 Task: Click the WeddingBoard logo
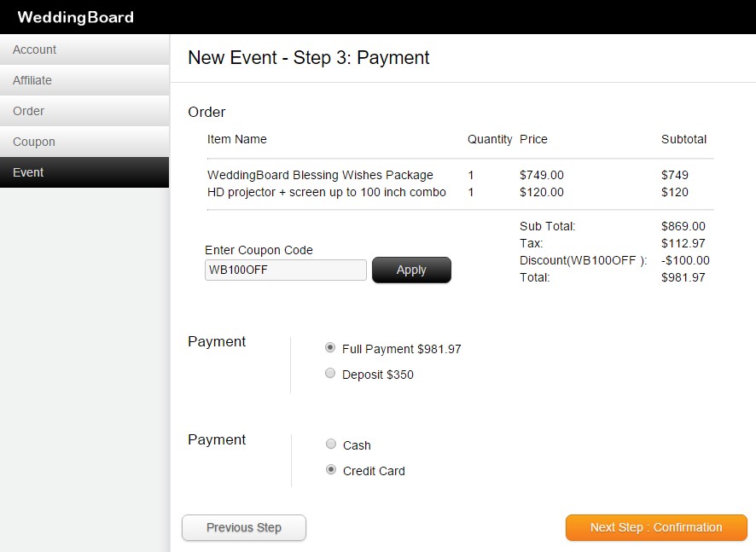pos(76,17)
